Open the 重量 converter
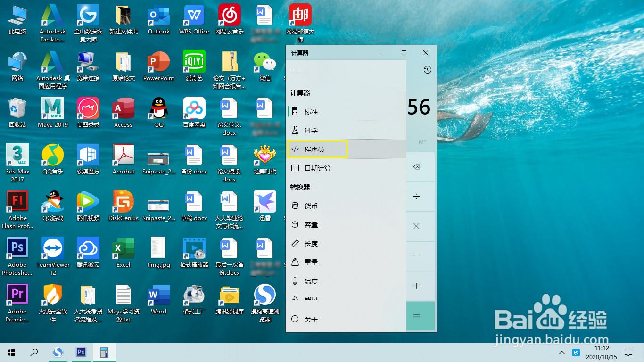This screenshot has width=644, height=362. click(x=346, y=263)
